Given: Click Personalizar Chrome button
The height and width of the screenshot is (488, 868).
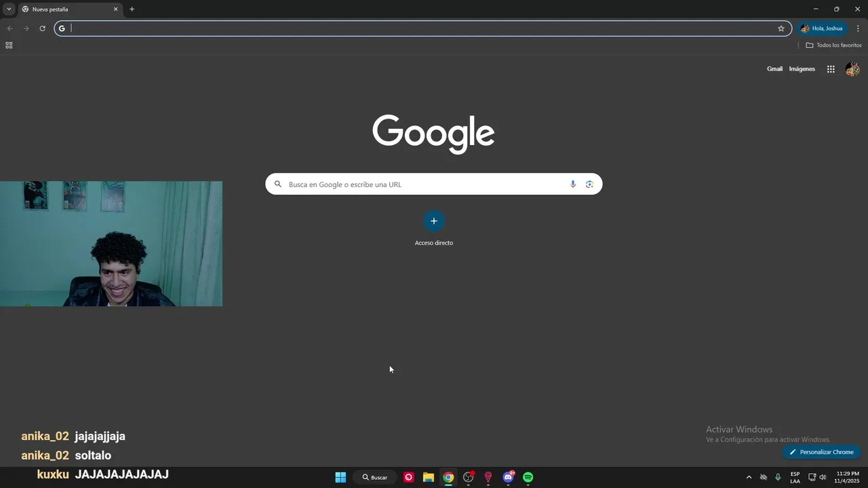Looking at the screenshot, I should point(821,452).
